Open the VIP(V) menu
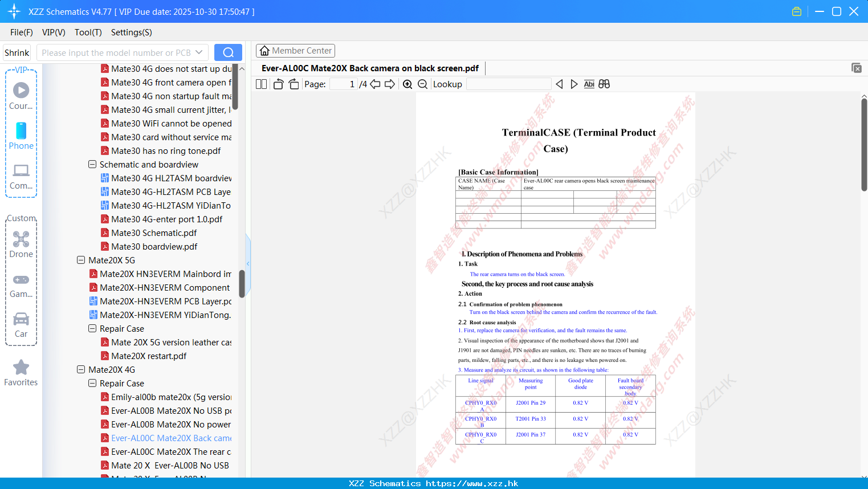 click(54, 32)
